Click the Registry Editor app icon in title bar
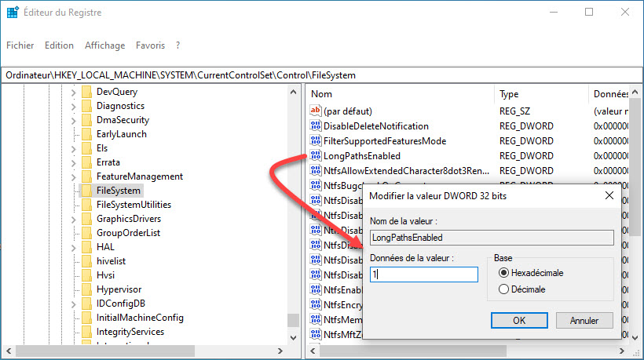This screenshot has height=360, width=644. tap(13, 13)
